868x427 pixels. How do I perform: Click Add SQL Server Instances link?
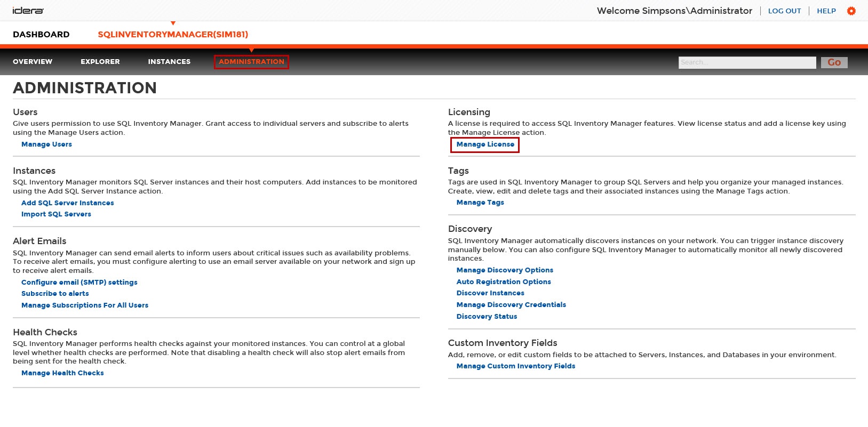pos(68,203)
